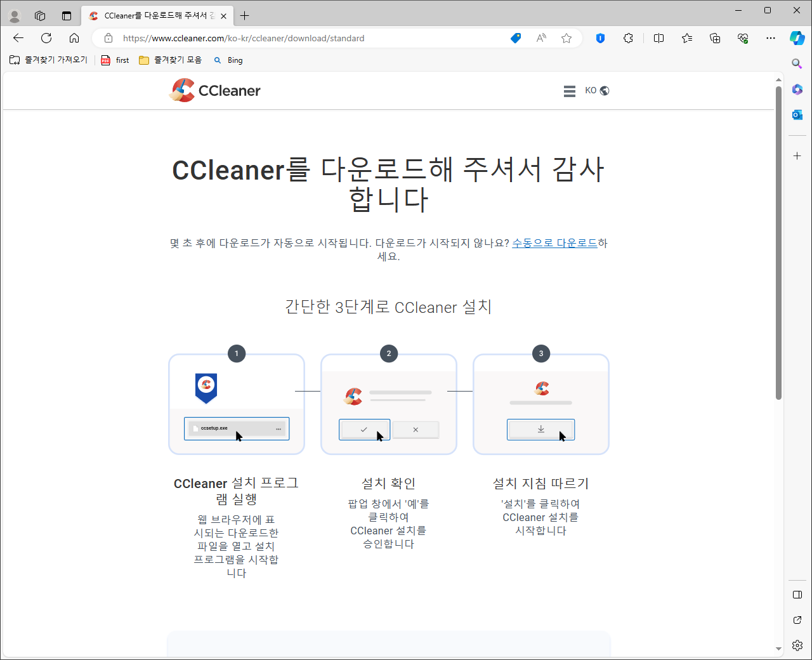
Task: Select the CCleaner download tab
Action: pos(159,16)
